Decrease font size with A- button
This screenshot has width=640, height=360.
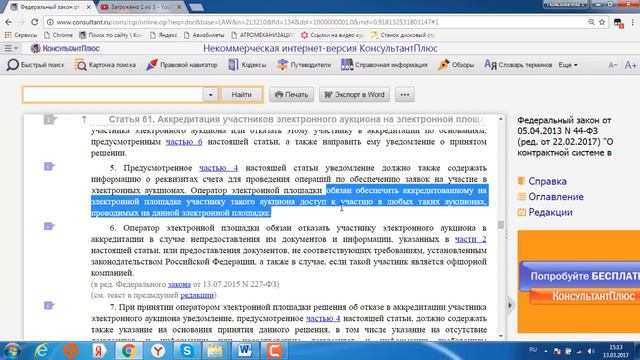click(x=612, y=65)
